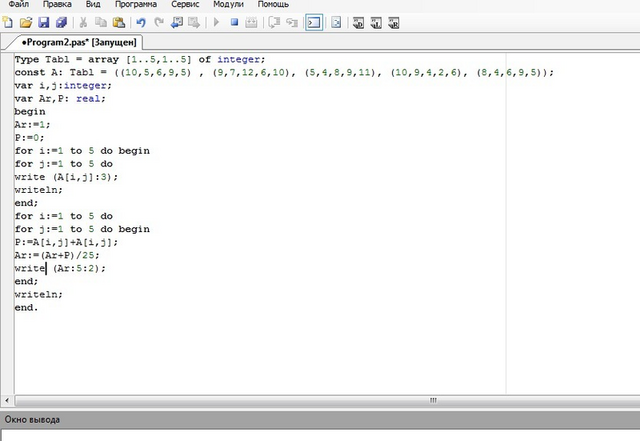Create a new file with the toolbar icon
Image resolution: width=640 pixels, height=441 pixels.
point(8,22)
